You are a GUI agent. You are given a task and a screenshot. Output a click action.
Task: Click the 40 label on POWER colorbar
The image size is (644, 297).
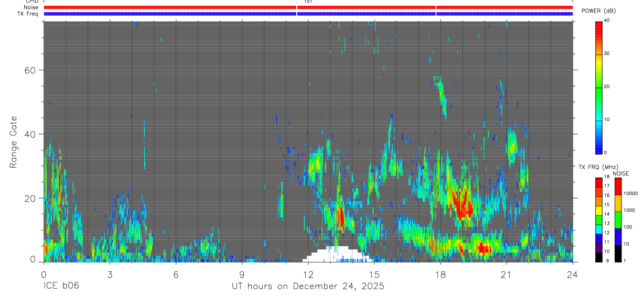[606, 20]
